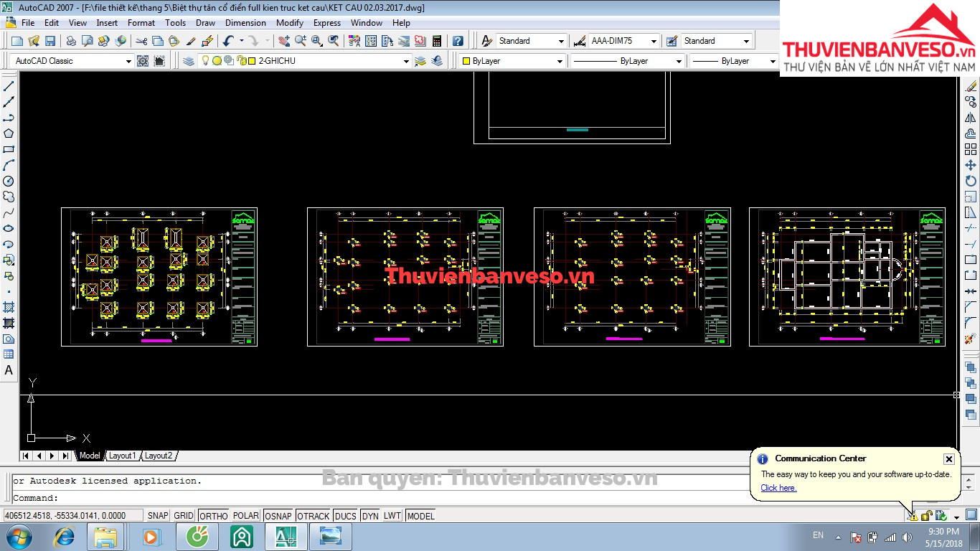
Task: Close the Communication Center balloon
Action: coord(948,459)
